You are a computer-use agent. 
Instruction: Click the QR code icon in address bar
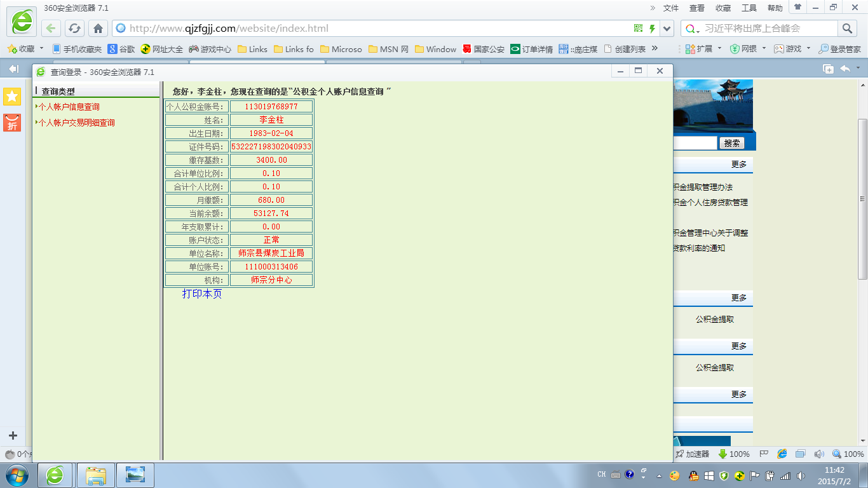point(639,29)
